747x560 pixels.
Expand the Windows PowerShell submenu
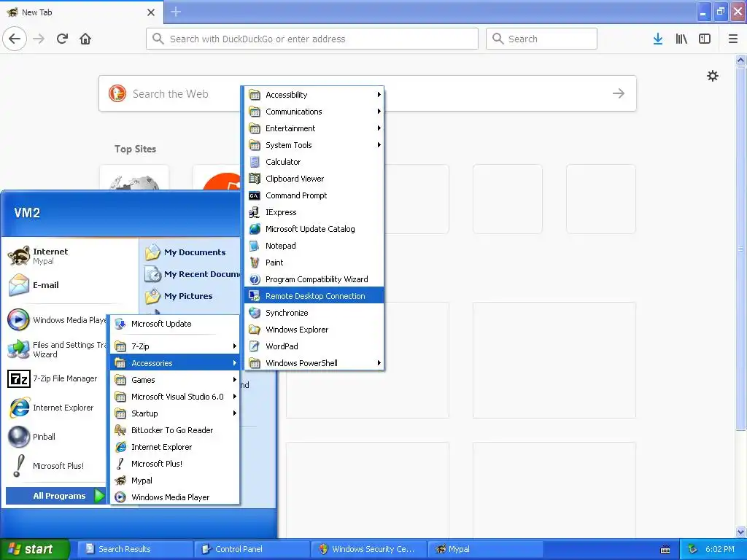(314, 363)
